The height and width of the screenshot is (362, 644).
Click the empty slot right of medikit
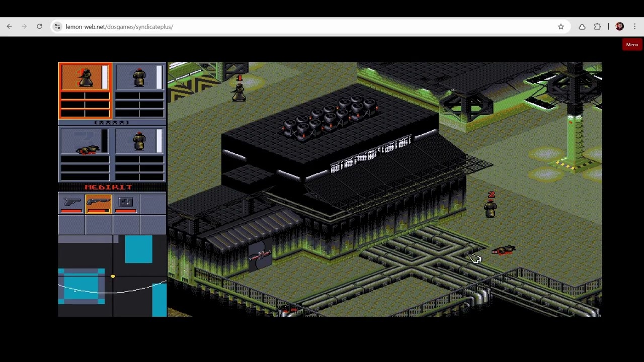click(x=153, y=204)
